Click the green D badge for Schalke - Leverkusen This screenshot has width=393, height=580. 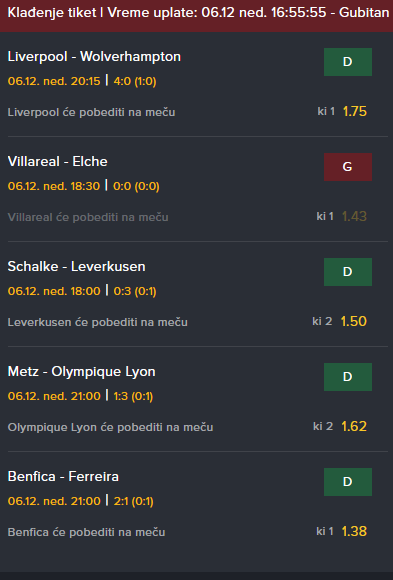[x=348, y=272]
